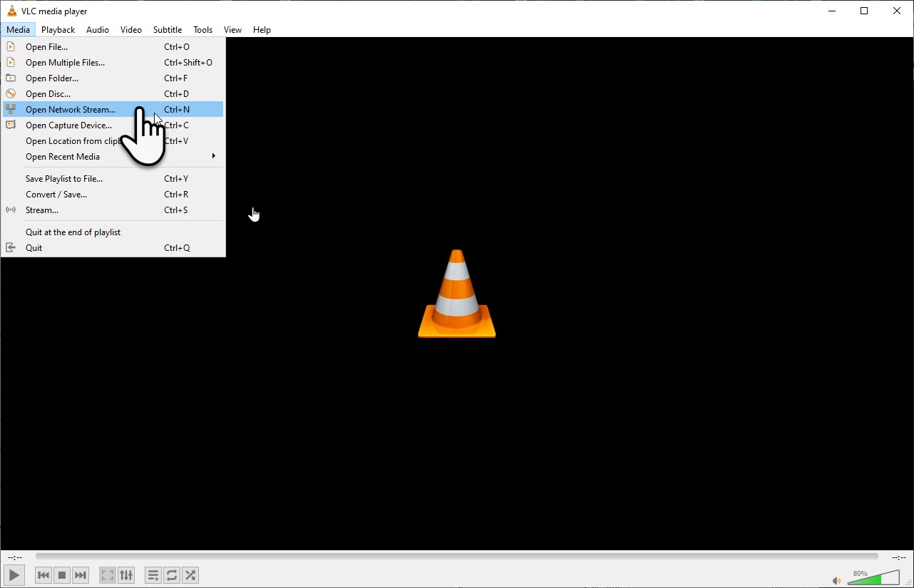
Task: Choose Open Multiple Files... entry
Action: click(113, 63)
